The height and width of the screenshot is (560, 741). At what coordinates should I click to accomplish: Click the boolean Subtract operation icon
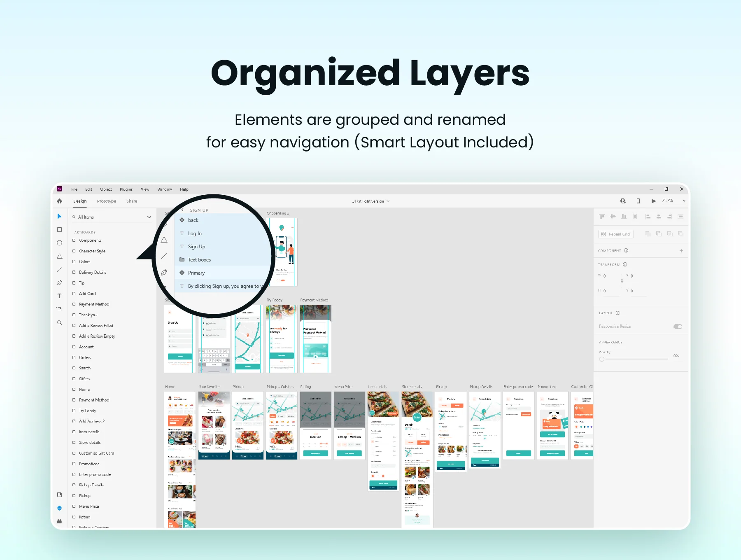[659, 234]
